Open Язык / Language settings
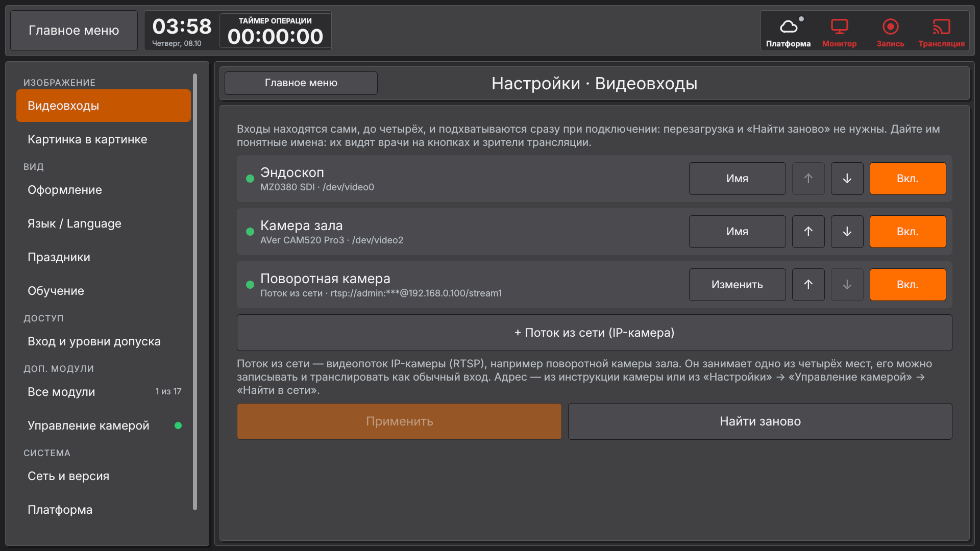The width and height of the screenshot is (980, 551). pyautogui.click(x=104, y=223)
